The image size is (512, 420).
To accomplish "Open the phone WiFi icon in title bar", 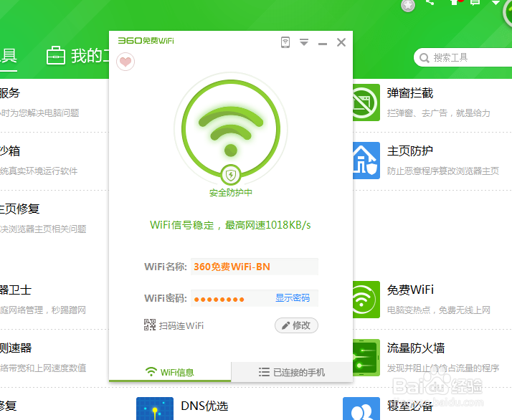I will 285,42.
